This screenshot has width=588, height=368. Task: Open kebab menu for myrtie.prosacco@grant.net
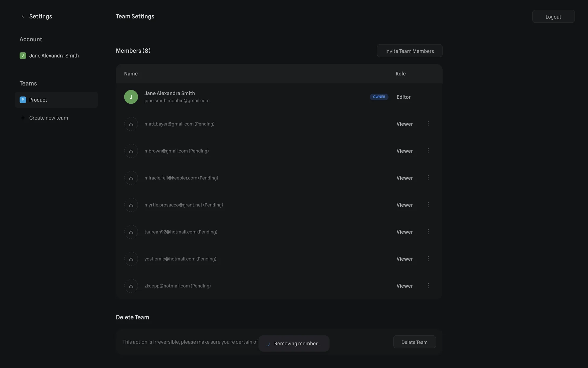428,205
